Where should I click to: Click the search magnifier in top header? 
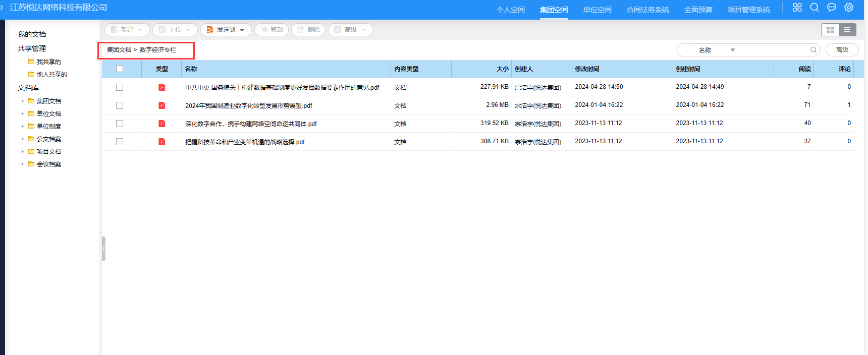tap(815, 8)
